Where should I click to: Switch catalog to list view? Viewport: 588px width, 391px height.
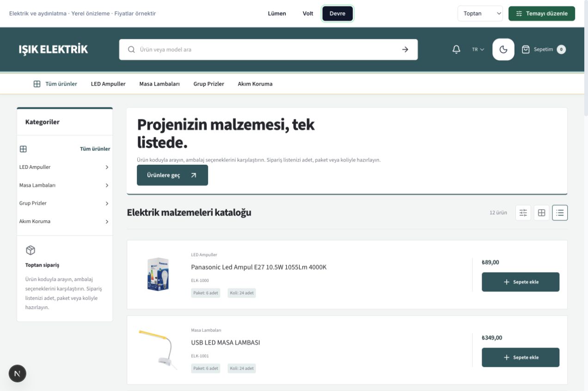[x=560, y=213]
